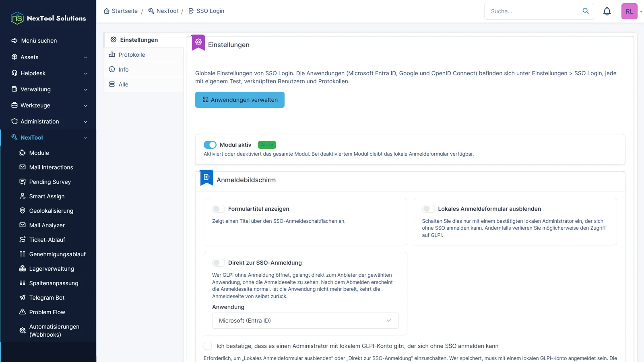Screen dimensions: 644x362
Task: Click the Ticket-Ablauf flow icon
Action: tap(23, 239)
